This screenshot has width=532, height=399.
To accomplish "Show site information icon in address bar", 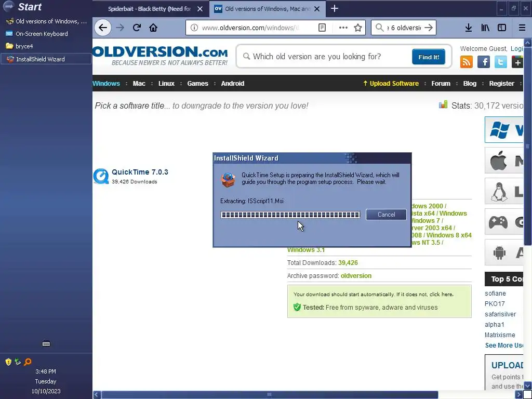I will coord(194,28).
